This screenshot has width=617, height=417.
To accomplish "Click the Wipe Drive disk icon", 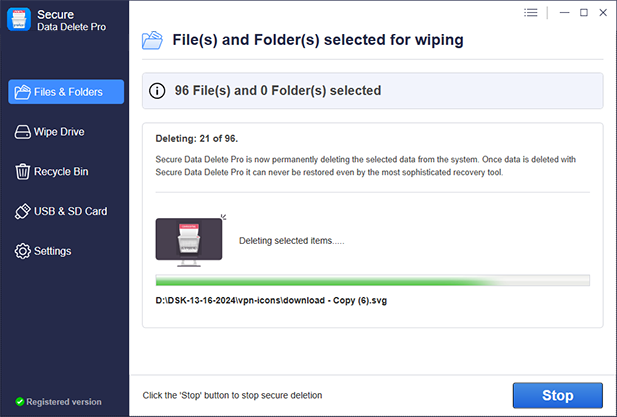I will [x=23, y=132].
